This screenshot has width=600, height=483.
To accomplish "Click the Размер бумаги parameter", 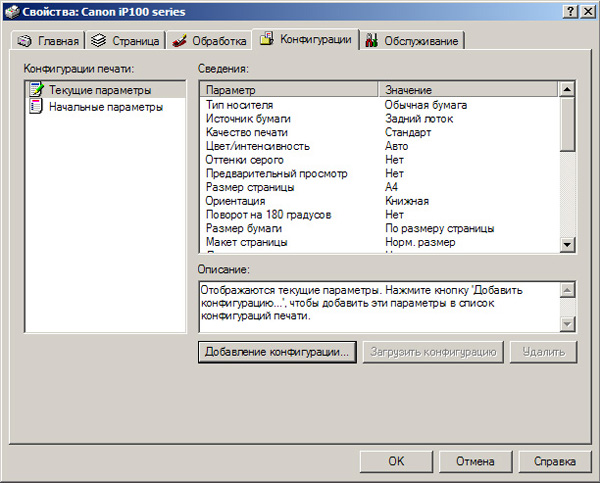I will [244, 228].
